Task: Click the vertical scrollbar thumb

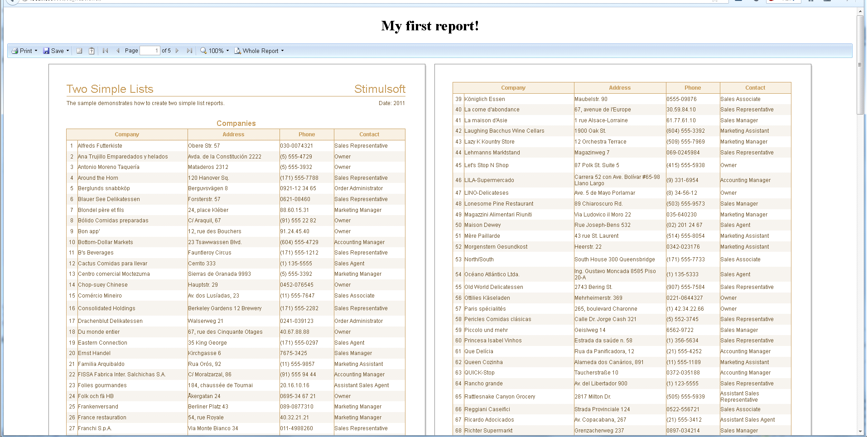Action: click(860, 65)
